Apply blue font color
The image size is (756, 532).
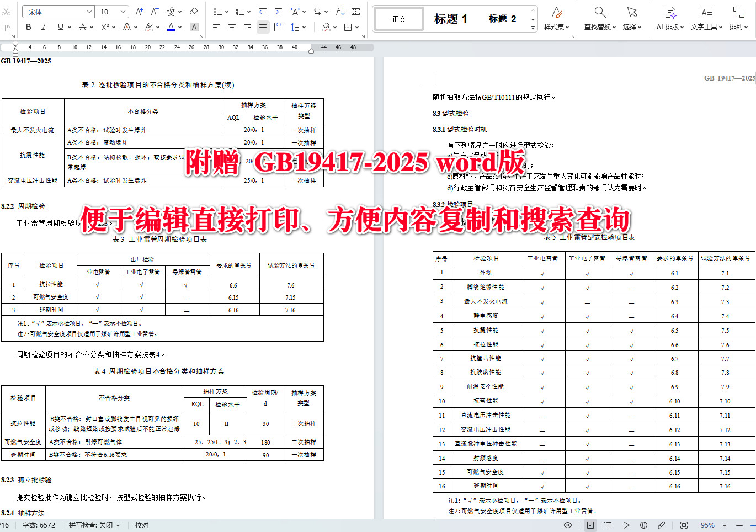(x=171, y=26)
